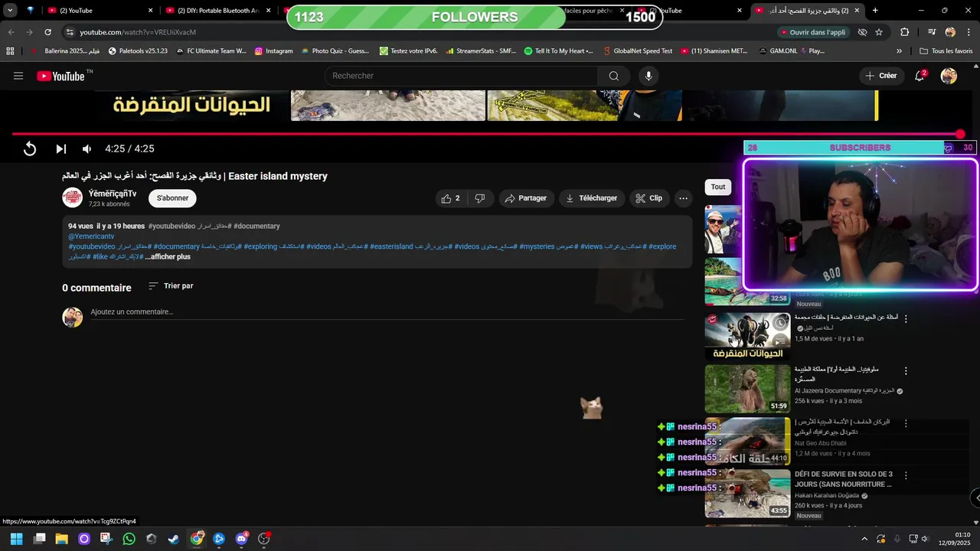Bookmark this page with star icon
Viewport: 980px width, 551px height.
click(x=879, y=32)
